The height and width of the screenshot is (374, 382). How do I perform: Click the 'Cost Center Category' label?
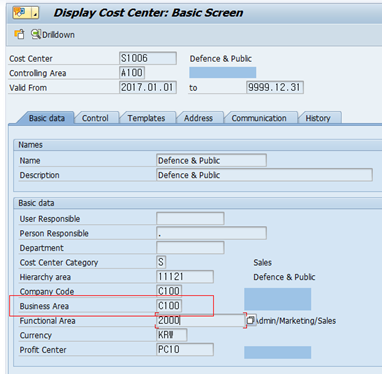click(59, 263)
